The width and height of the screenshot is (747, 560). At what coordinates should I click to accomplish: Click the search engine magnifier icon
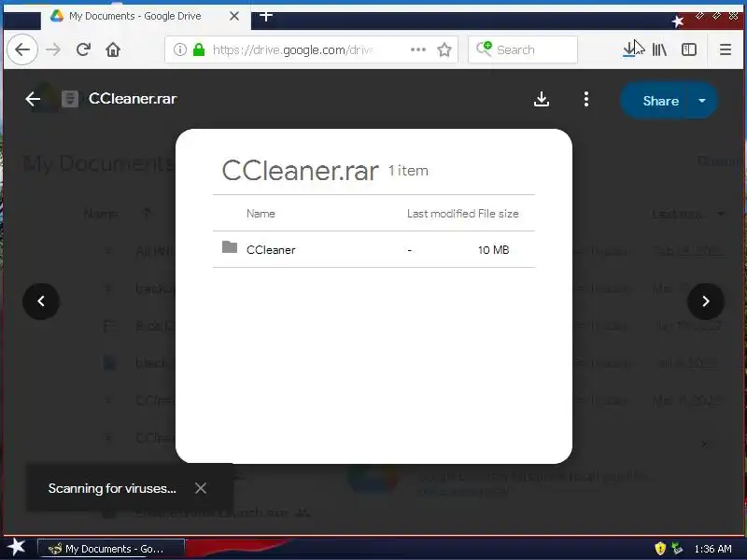tap(484, 49)
